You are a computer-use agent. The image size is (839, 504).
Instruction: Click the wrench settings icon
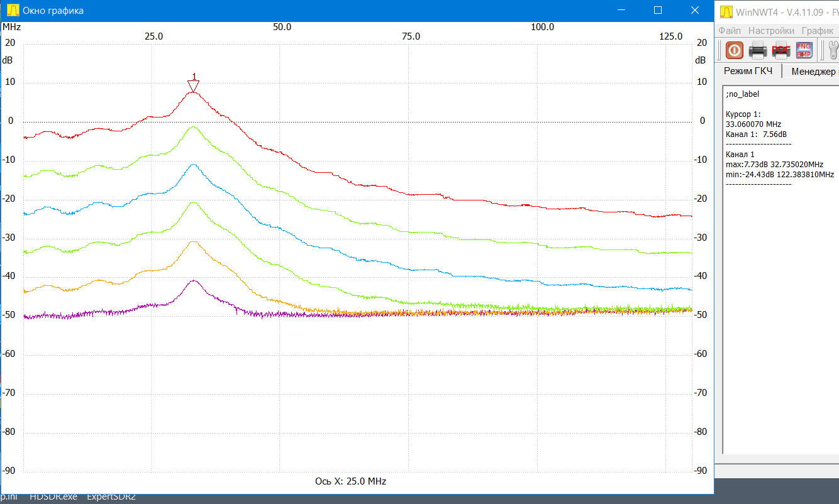tap(833, 50)
